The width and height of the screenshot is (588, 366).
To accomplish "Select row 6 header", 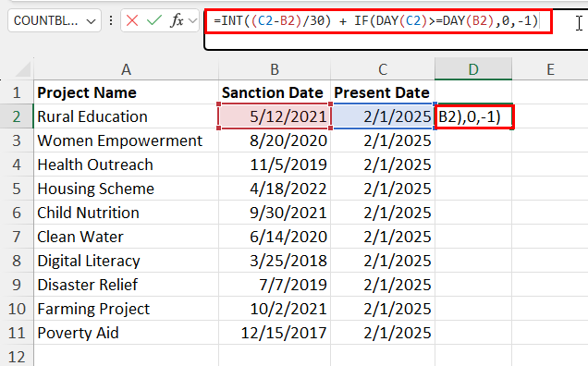I will pos(17,213).
